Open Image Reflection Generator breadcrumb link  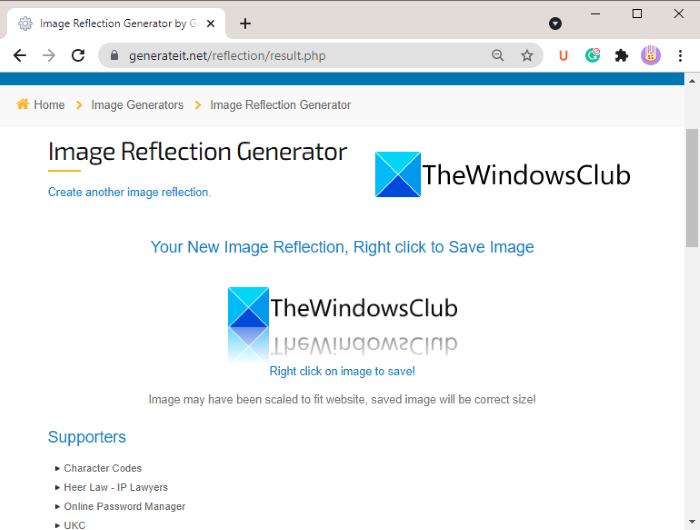point(280,105)
